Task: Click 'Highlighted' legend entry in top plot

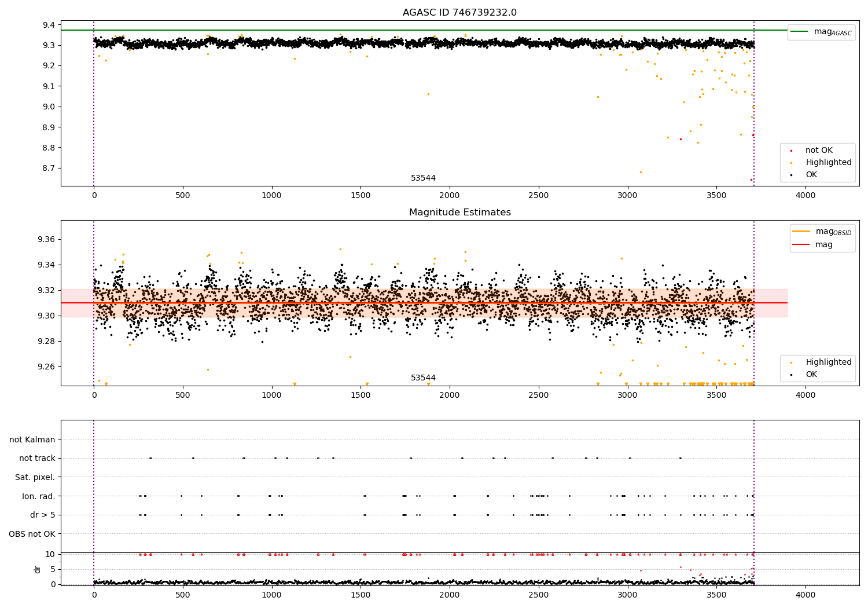Action: pyautogui.click(x=821, y=163)
